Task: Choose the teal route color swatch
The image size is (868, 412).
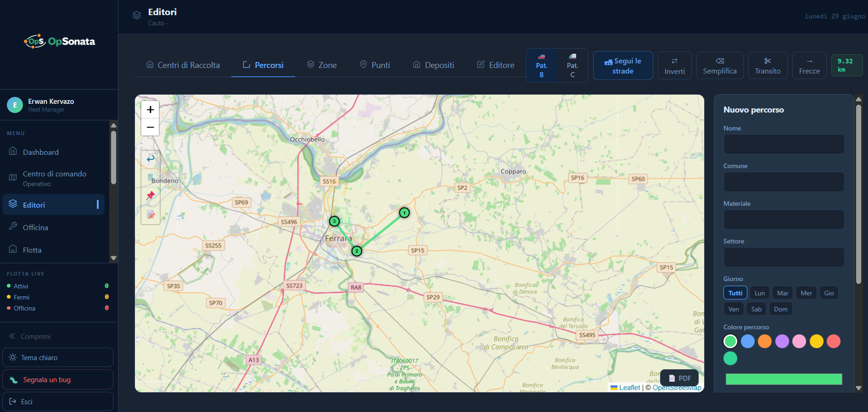Action: pos(730,358)
